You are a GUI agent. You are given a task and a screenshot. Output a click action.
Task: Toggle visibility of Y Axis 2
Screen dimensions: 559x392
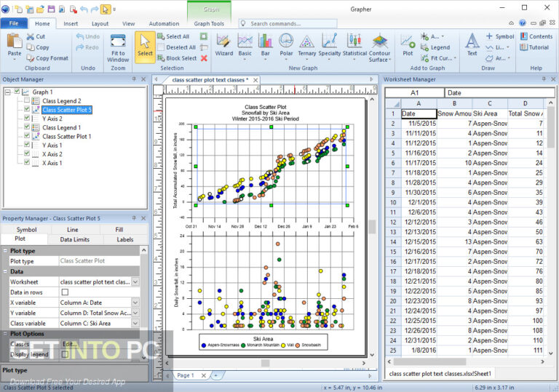point(27,118)
